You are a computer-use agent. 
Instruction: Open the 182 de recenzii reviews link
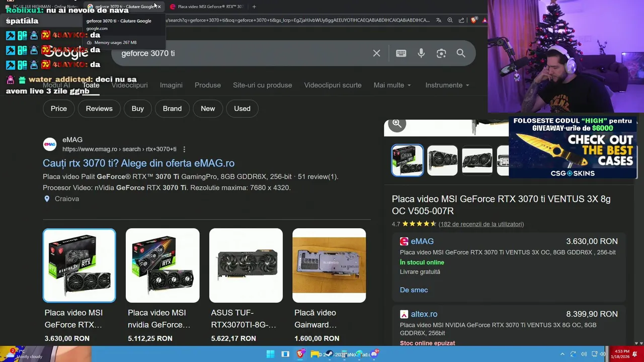pyautogui.click(x=481, y=224)
